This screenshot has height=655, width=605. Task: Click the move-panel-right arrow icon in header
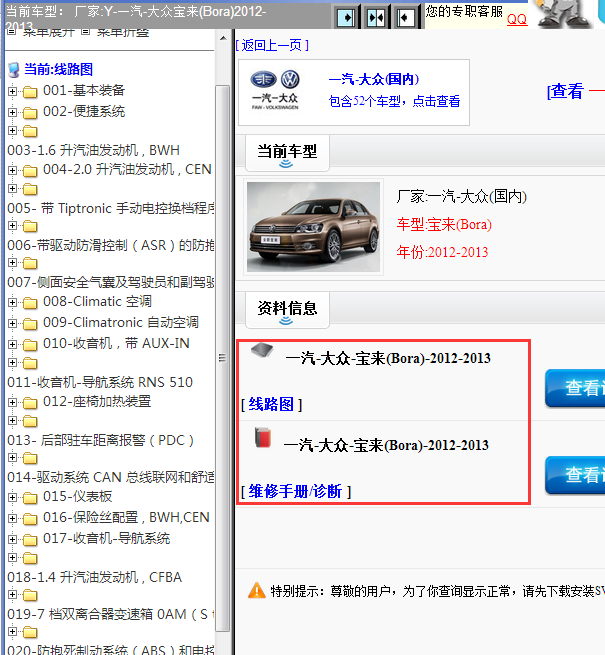346,18
